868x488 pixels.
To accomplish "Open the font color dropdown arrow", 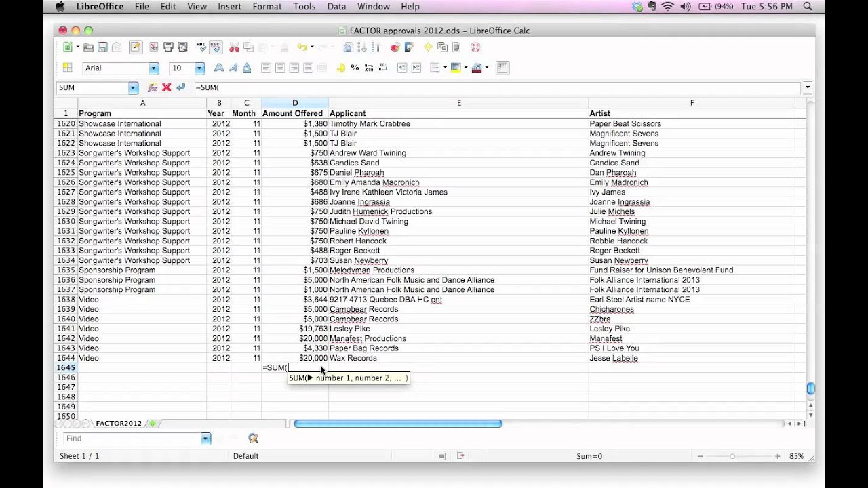I will pos(487,68).
